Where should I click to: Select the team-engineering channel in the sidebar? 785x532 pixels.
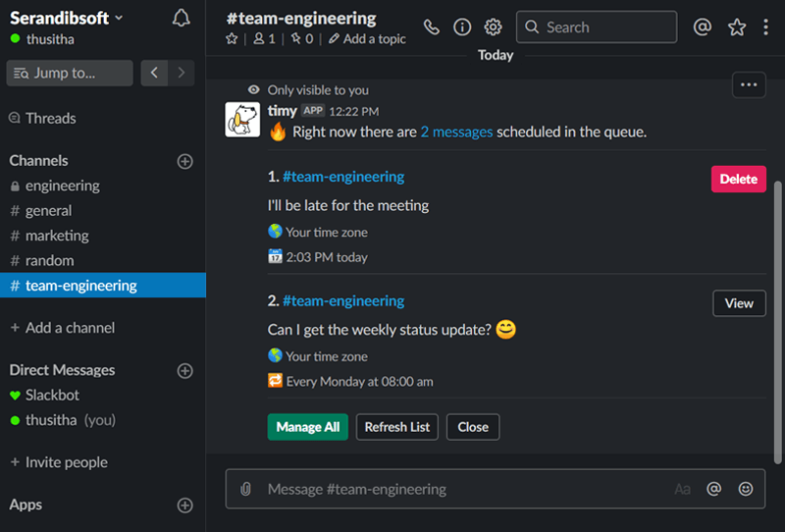pos(103,285)
